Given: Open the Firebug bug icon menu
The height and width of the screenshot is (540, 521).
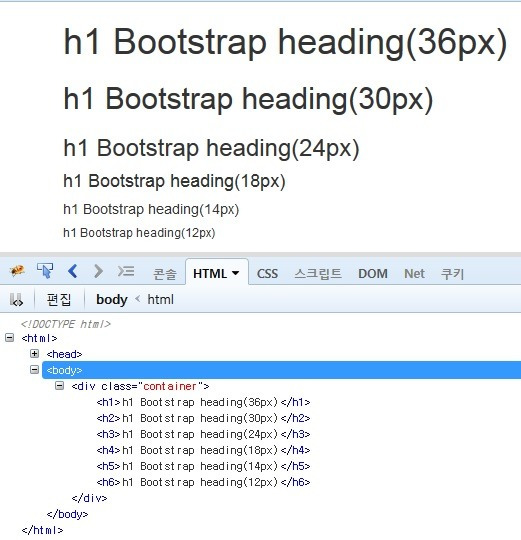Looking at the screenshot, I should click(17, 271).
